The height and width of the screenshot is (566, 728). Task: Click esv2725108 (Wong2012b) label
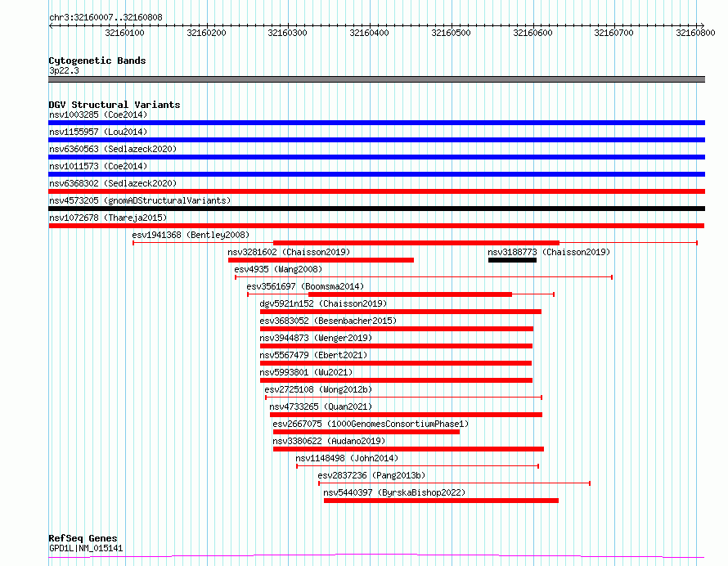[x=318, y=389]
